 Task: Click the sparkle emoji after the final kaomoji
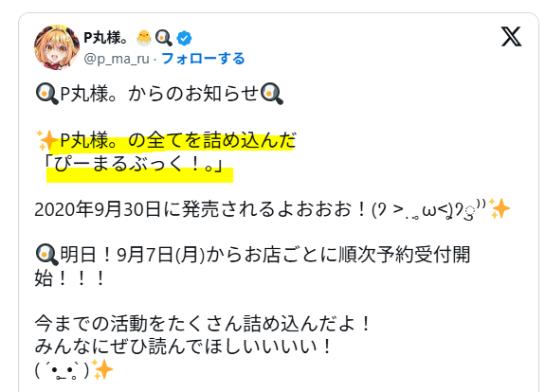click(103, 370)
